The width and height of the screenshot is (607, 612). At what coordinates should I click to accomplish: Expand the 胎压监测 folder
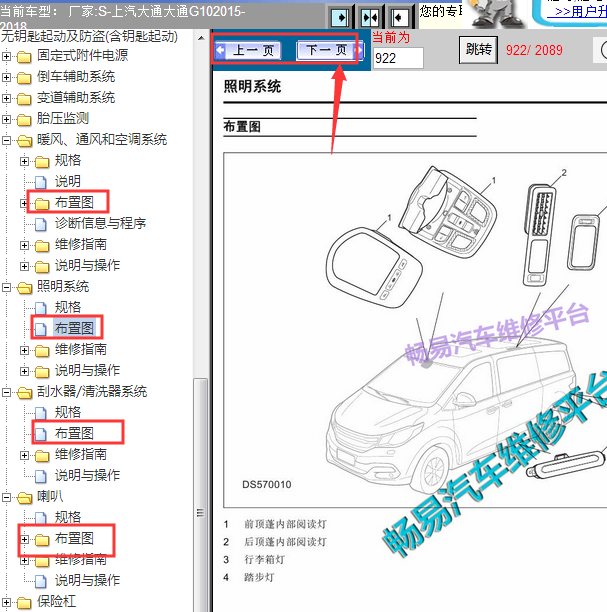6,119
